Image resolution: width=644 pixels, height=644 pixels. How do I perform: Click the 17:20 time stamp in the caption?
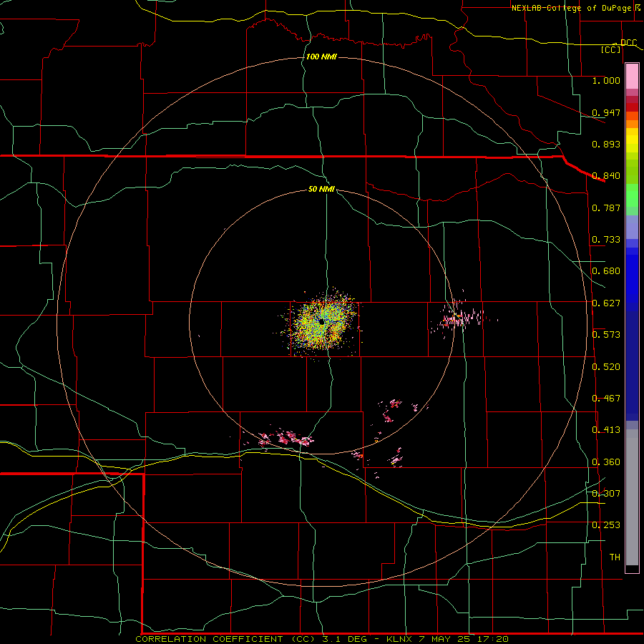tap(494, 639)
